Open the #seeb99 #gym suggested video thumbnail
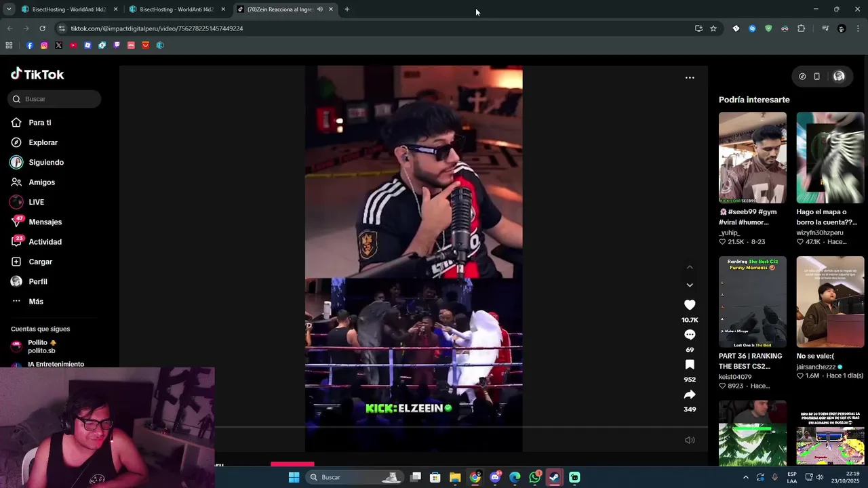The height and width of the screenshot is (488, 868). 753,158
